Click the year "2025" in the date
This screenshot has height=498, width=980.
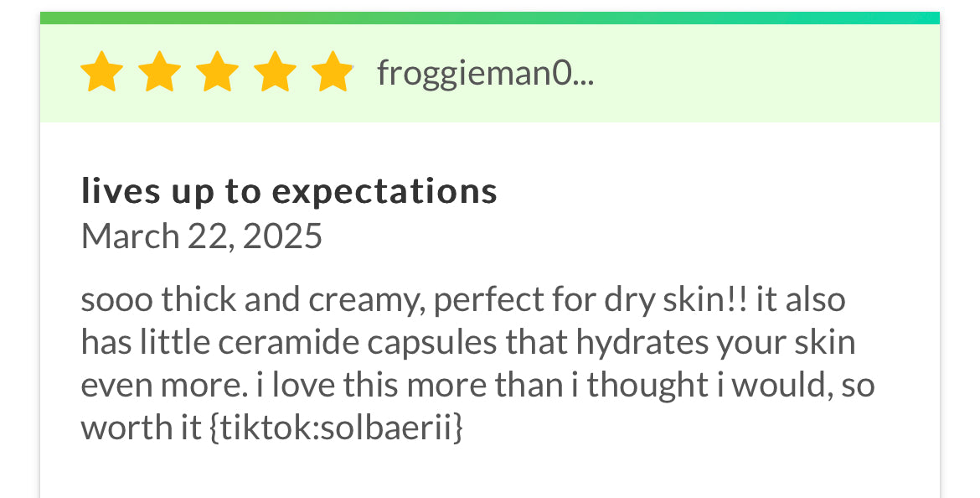[x=282, y=236]
